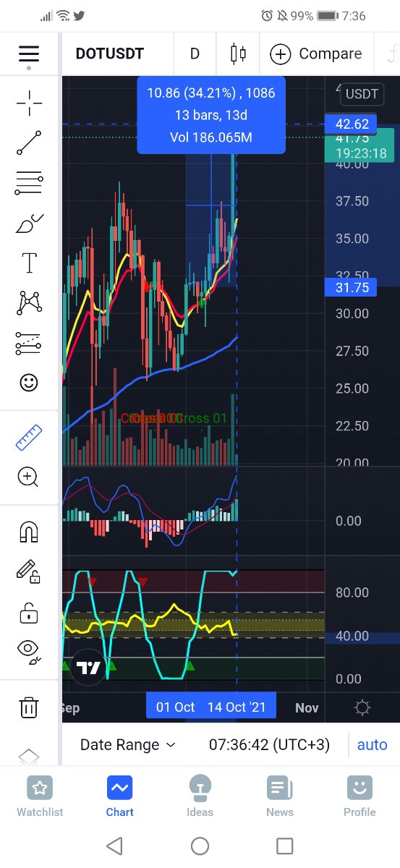Select the ruler measure tool

29,437
